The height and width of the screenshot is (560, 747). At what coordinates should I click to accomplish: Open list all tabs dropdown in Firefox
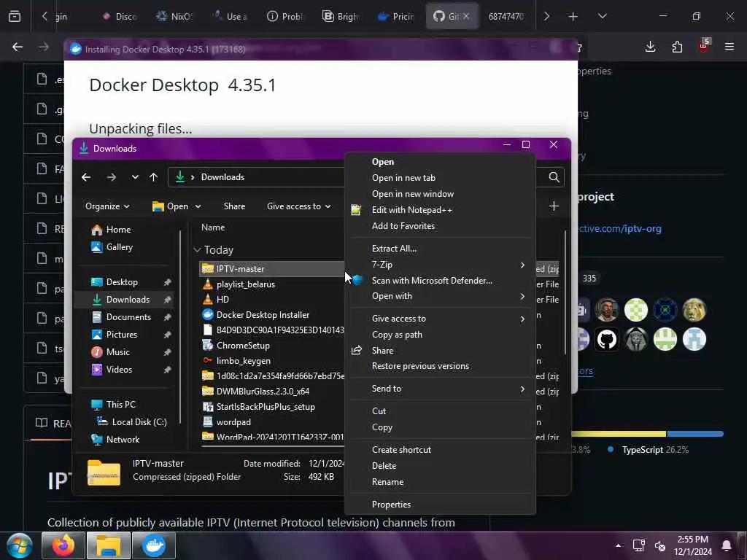pos(602,16)
